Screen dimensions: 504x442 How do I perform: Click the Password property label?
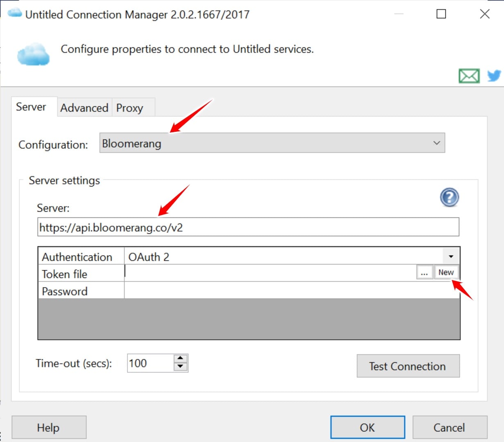tap(65, 291)
